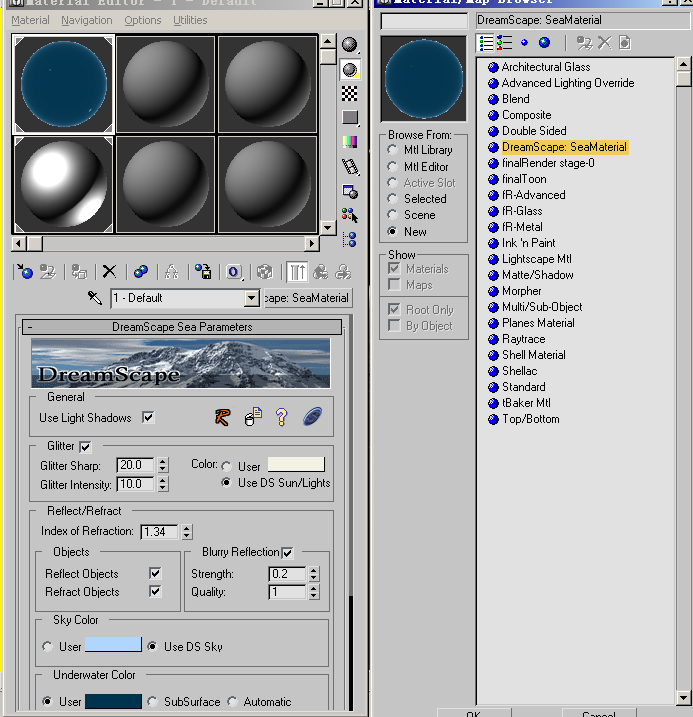Click Assign Material to Selection icon

79,272
